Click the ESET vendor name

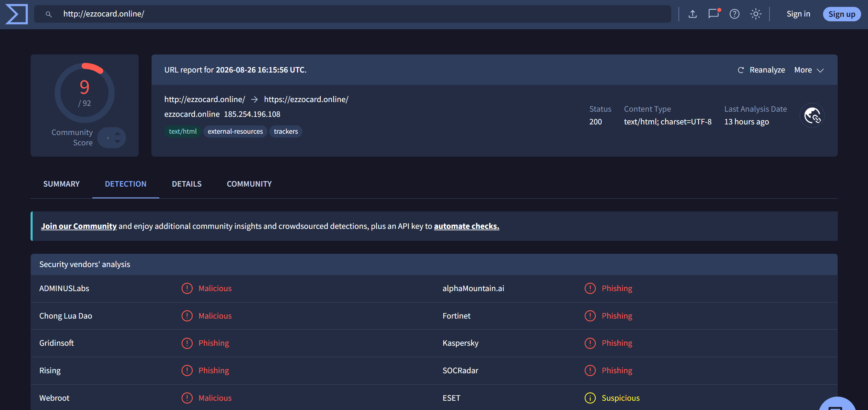[451, 398]
